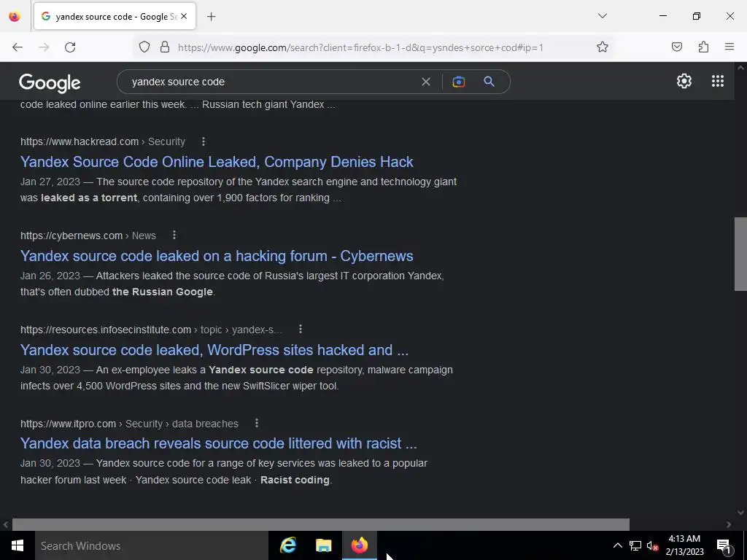The image size is (747, 560).
Task: Bookmark this page with the star icon
Action: coord(602,47)
